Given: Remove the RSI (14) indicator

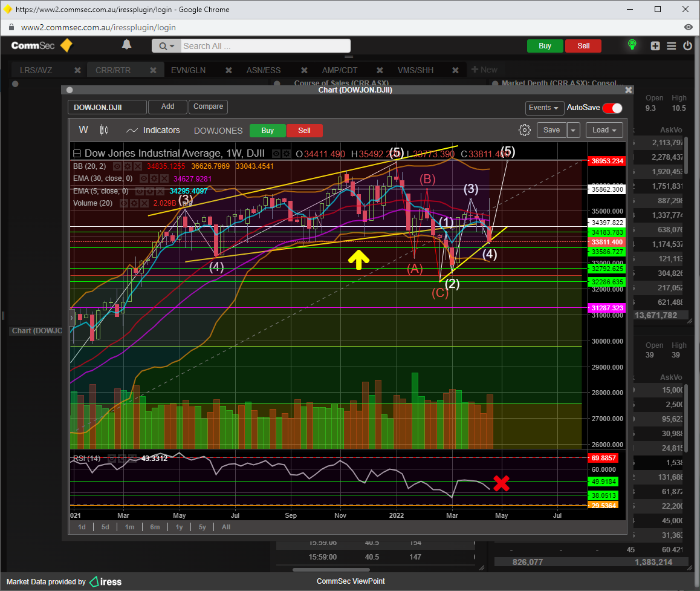Looking at the screenshot, I should coord(132,459).
